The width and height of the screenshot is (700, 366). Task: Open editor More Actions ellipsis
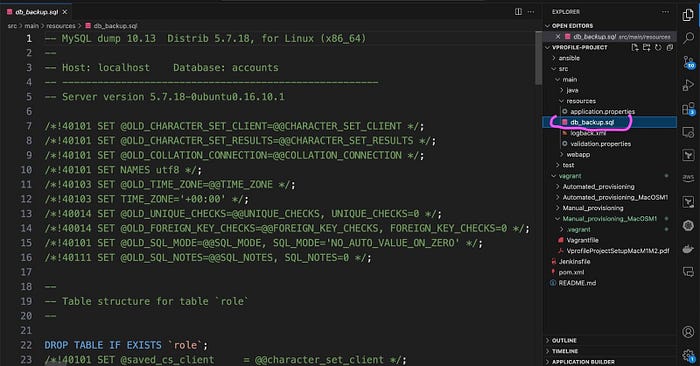[531, 12]
